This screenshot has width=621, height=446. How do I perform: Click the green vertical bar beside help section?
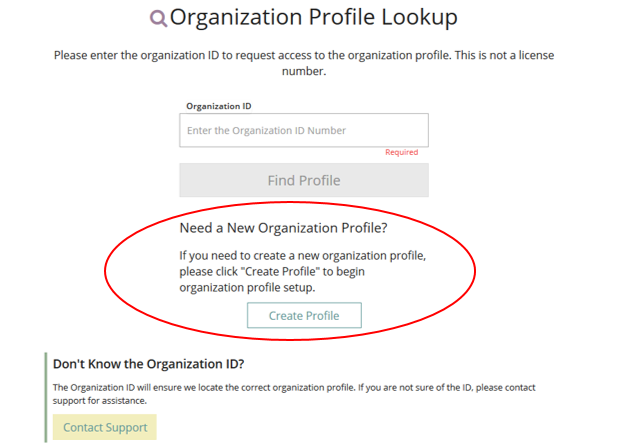click(x=46, y=397)
